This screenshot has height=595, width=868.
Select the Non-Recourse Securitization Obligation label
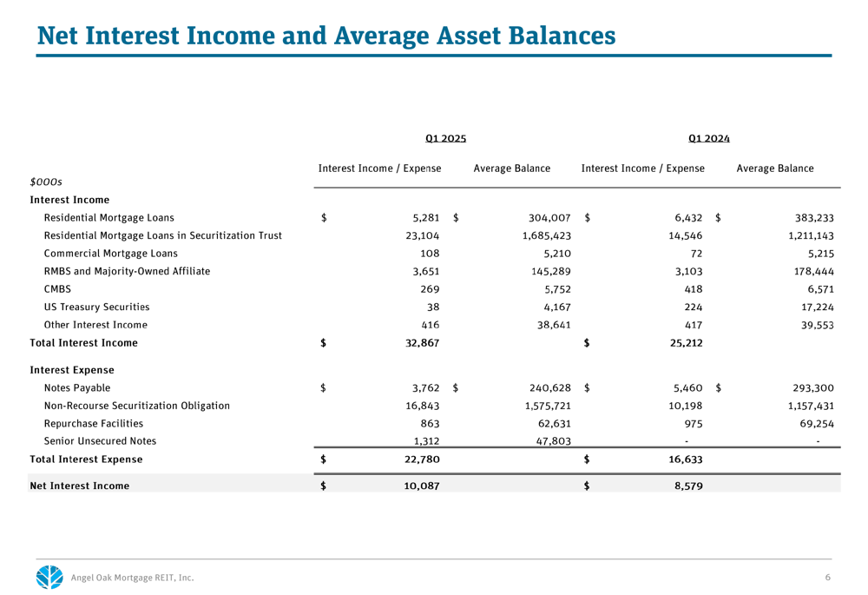(x=137, y=406)
